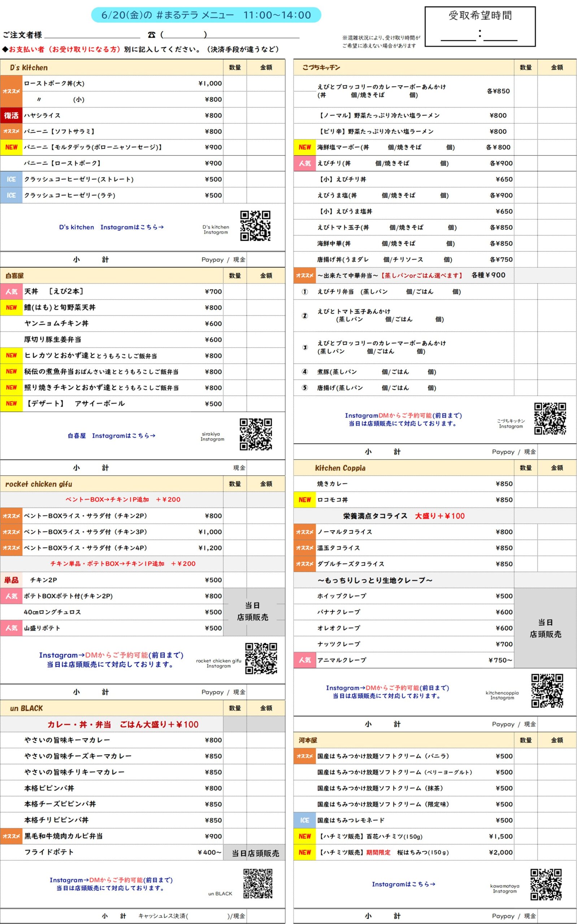The image size is (577, 924).
Task: Click the こづちキッチン section header
Action: [x=404, y=67]
